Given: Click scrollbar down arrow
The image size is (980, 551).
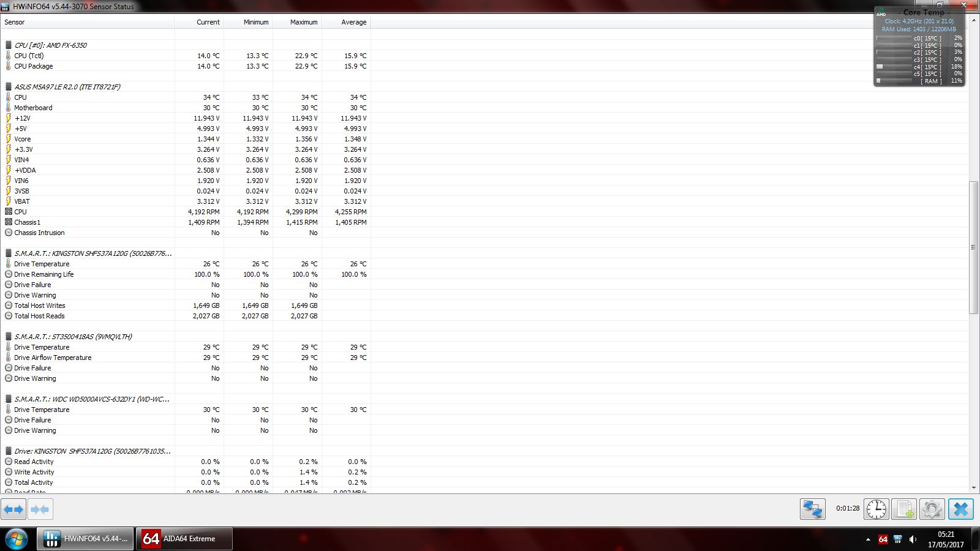Looking at the screenshot, I should [x=973, y=489].
